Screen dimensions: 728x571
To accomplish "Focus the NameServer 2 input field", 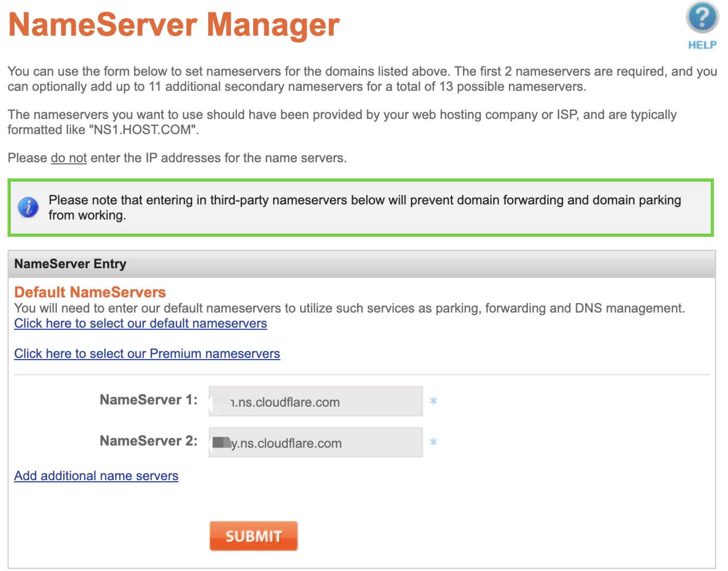I will click(315, 443).
